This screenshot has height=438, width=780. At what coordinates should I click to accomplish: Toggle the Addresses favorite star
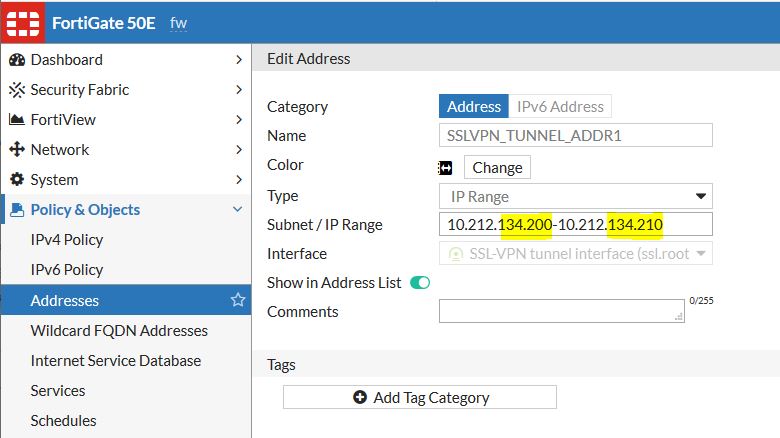[238, 300]
